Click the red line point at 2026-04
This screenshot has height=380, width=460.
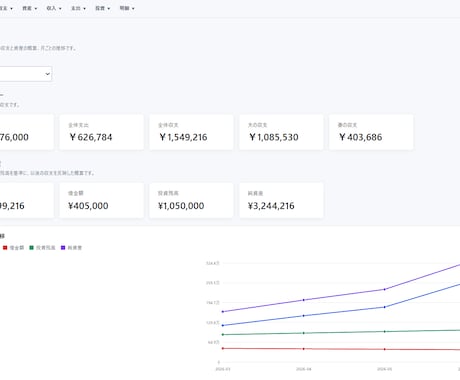303,349
